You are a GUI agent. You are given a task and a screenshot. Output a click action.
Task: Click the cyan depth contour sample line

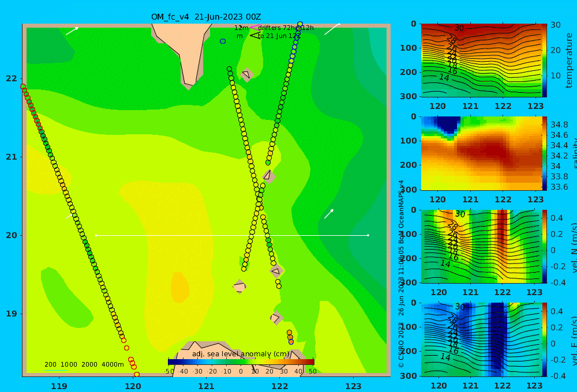55,370
